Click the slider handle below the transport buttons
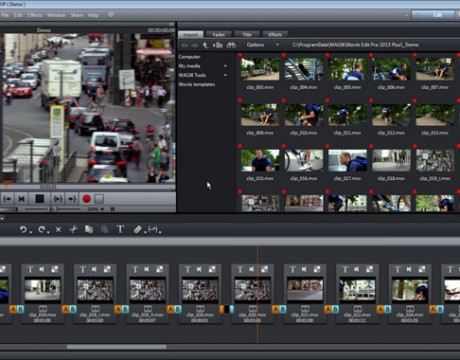This screenshot has width=460, height=360. click(53, 209)
